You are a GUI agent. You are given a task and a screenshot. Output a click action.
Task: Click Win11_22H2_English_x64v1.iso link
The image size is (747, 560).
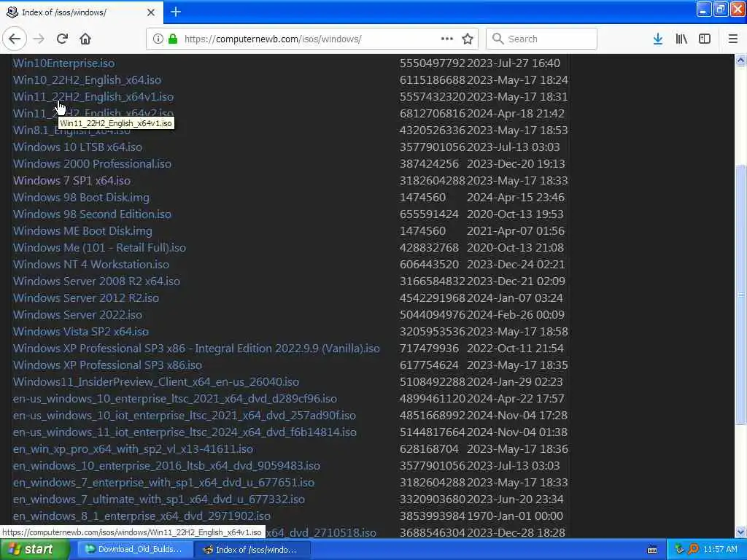[x=93, y=97]
